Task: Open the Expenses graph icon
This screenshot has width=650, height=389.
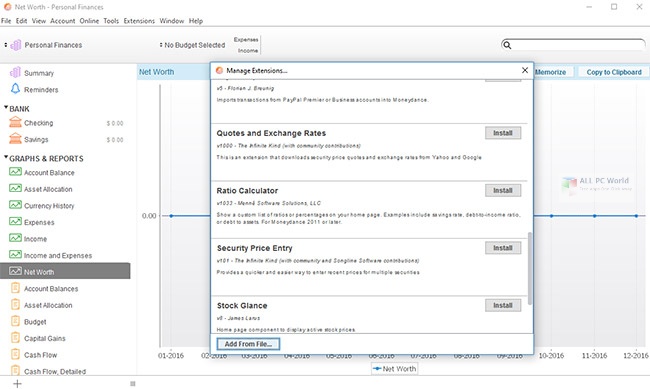Action: [x=15, y=221]
